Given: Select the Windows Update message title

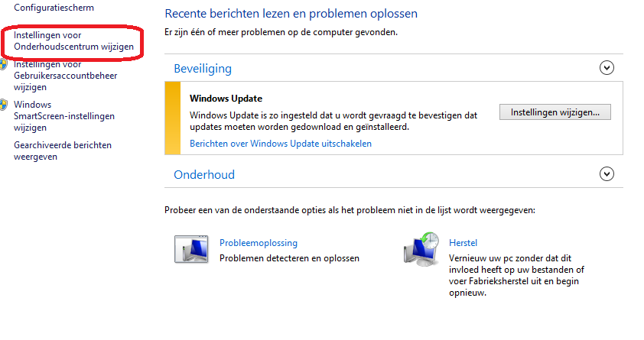Looking at the screenshot, I should click(226, 99).
